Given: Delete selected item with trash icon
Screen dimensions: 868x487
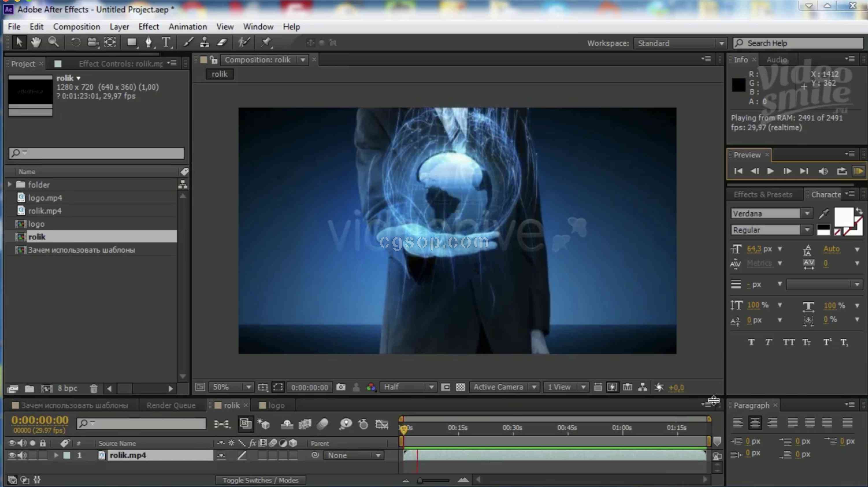Looking at the screenshot, I should tap(94, 388).
